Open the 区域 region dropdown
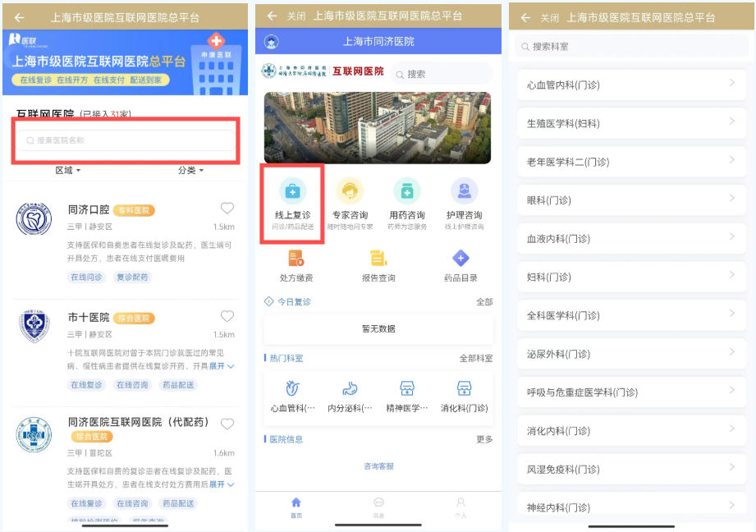This screenshot has height=532, width=756. (x=68, y=171)
